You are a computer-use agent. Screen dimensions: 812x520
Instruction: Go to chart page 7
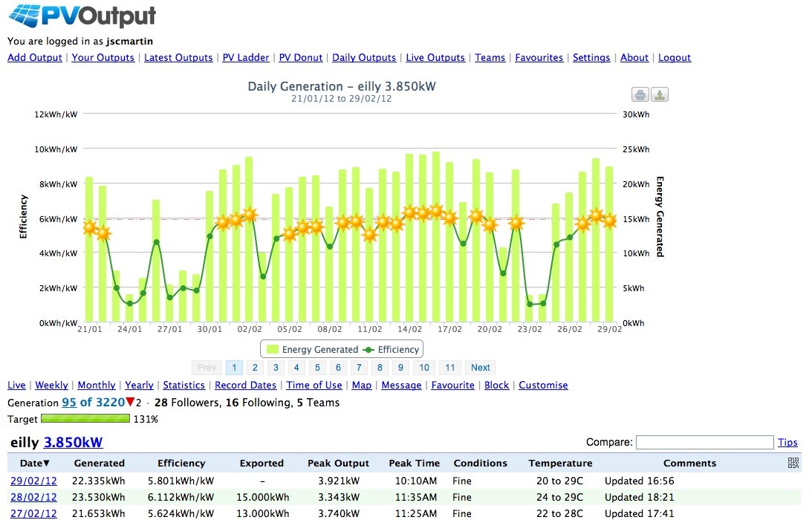pos(359,367)
